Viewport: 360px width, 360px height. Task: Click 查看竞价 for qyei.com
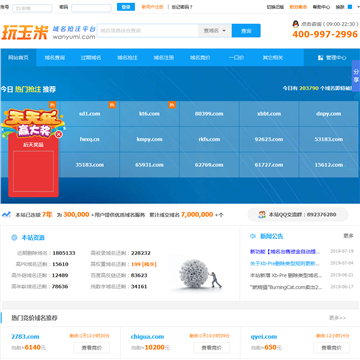point(331,348)
